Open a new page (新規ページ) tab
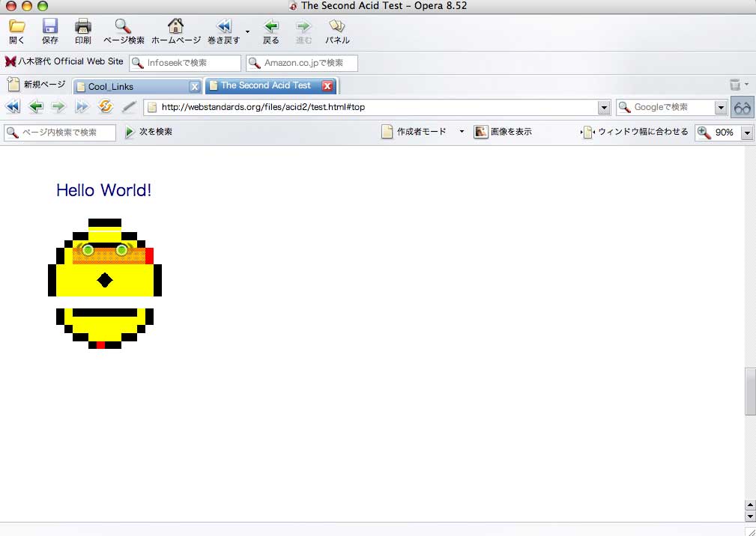The width and height of the screenshot is (756, 536). coord(36,85)
